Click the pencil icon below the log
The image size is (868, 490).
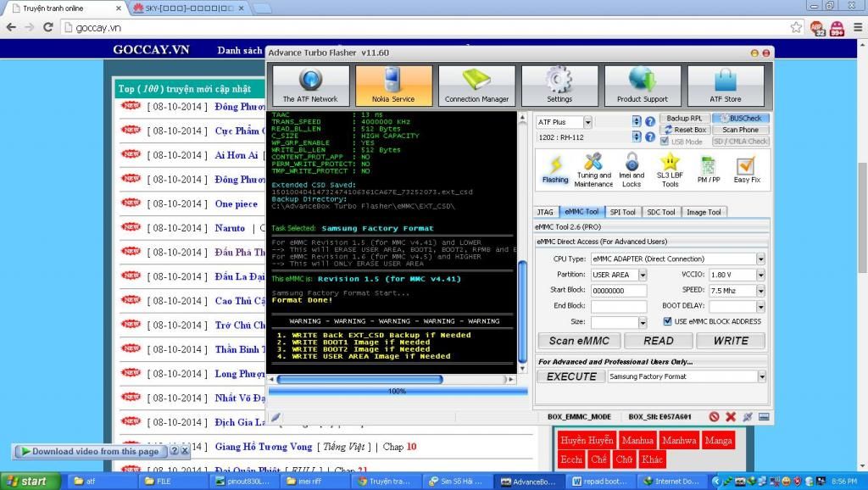point(275,417)
